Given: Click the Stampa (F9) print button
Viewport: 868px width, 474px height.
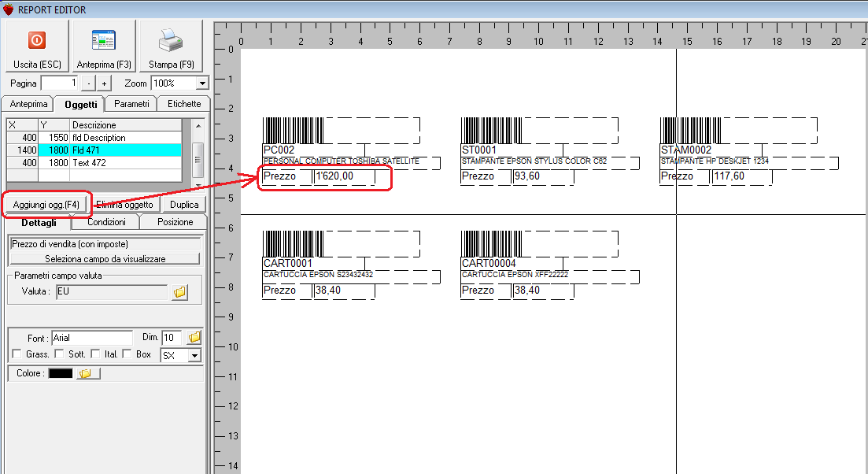Looking at the screenshot, I should pos(171,46).
